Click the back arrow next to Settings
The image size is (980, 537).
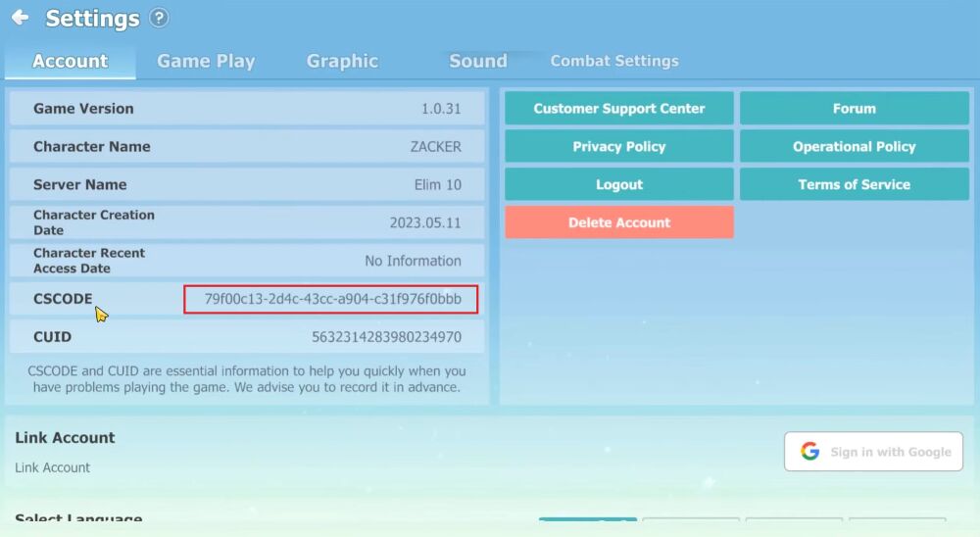[20, 18]
